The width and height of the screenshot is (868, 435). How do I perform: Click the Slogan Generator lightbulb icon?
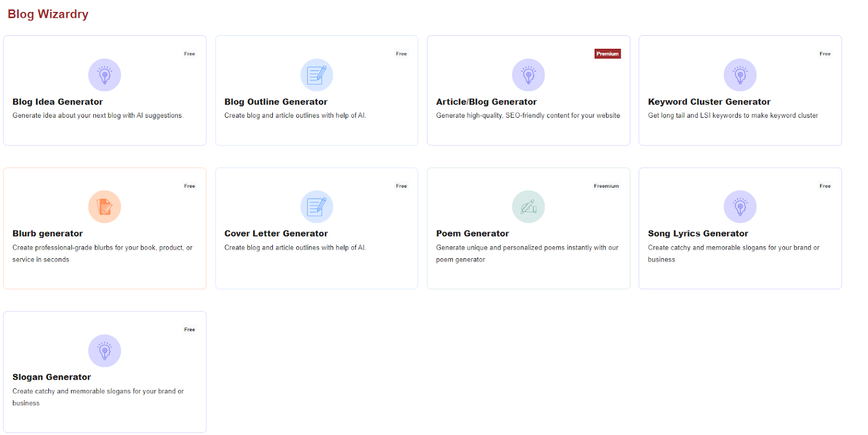click(105, 350)
